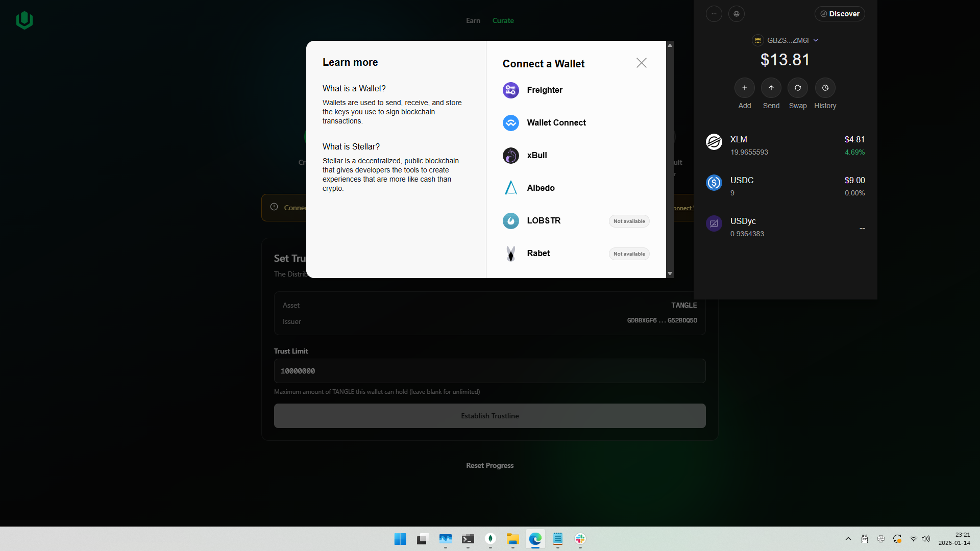Open the XLM asset row
980x551 pixels.
pos(785,145)
